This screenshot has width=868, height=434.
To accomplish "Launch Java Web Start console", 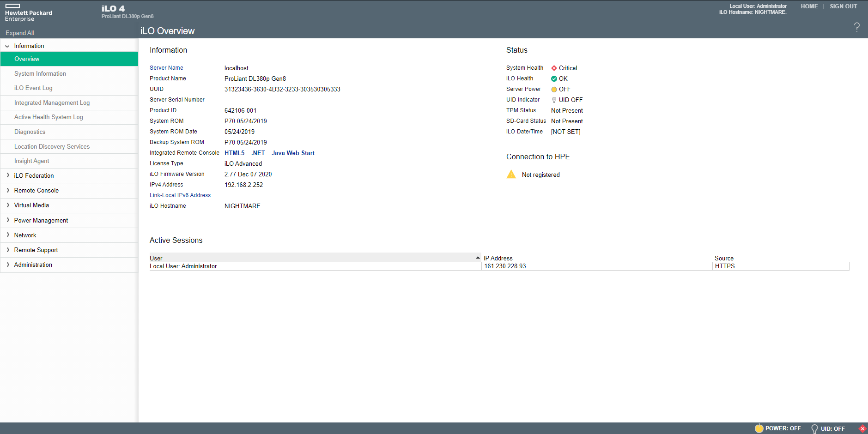I will point(293,153).
